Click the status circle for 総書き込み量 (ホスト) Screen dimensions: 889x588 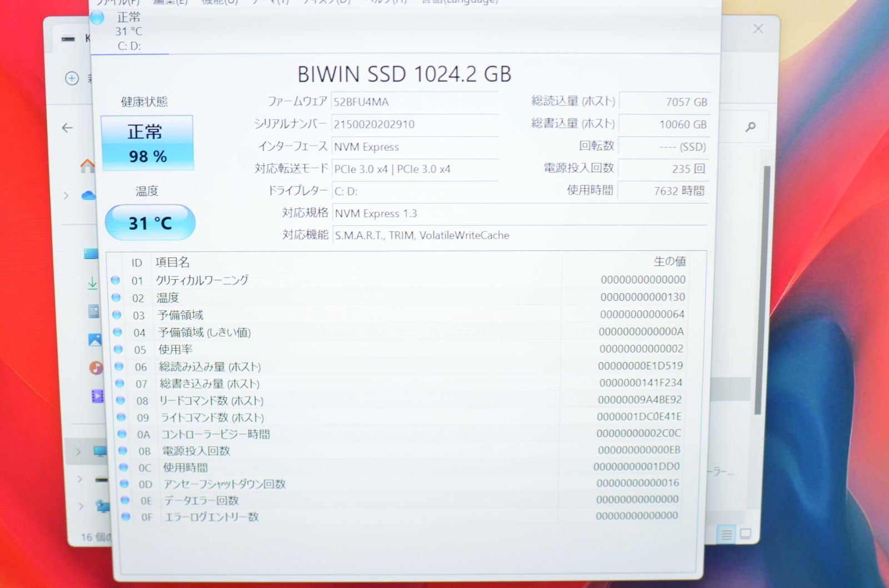tap(119, 383)
